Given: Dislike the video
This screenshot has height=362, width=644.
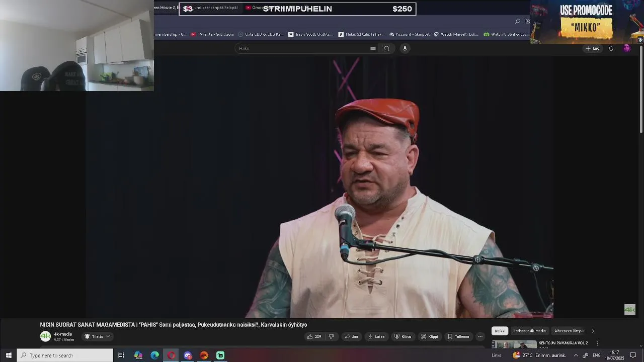Looking at the screenshot, I should 331,336.
